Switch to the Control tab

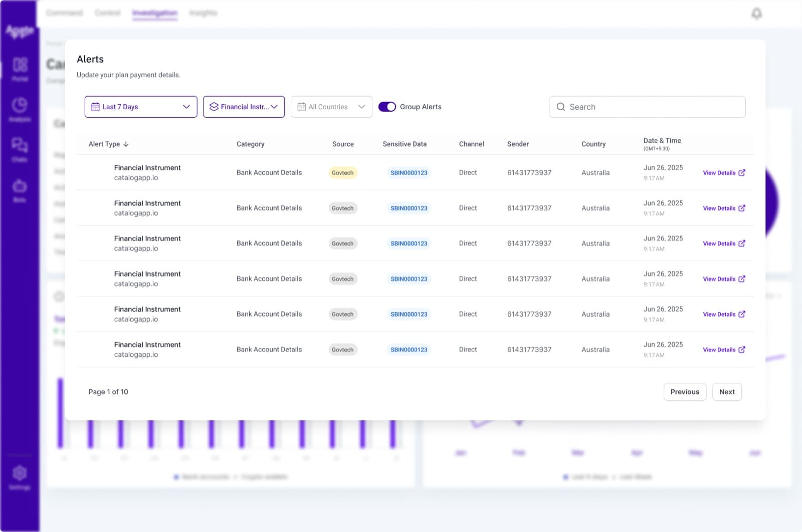(x=108, y=13)
